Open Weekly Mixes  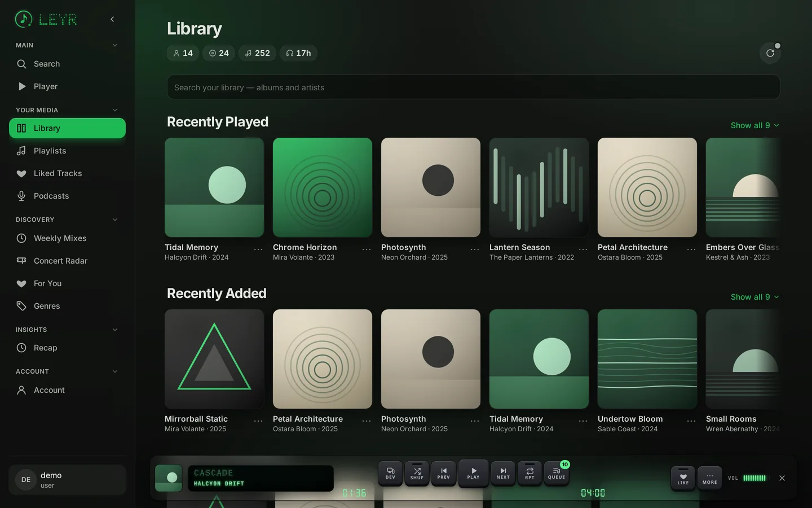pyautogui.click(x=67, y=238)
